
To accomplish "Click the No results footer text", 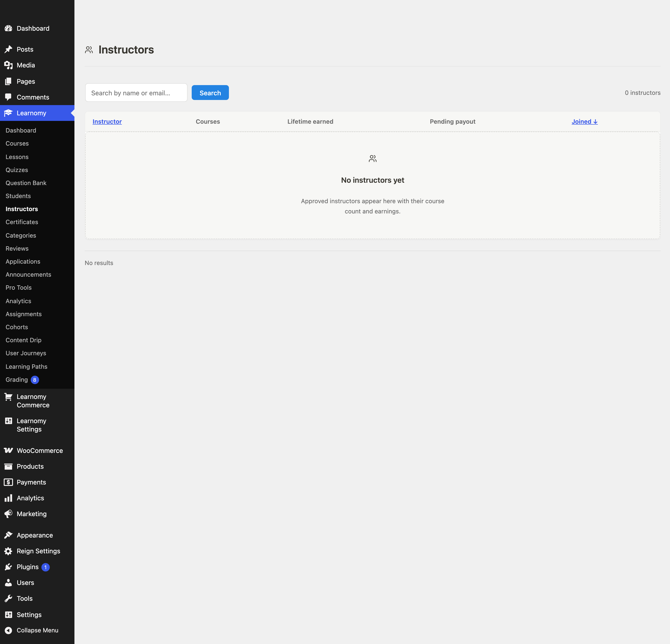I will [x=99, y=263].
